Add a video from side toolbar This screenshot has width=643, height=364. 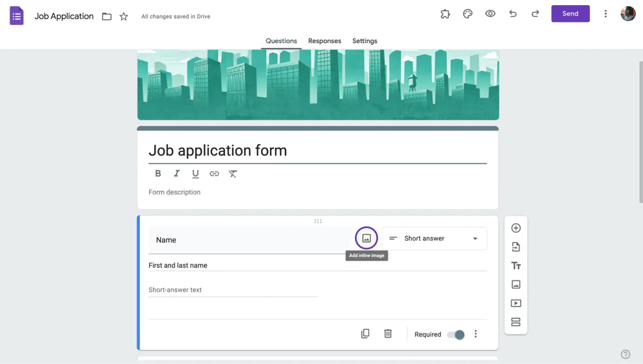coord(516,304)
